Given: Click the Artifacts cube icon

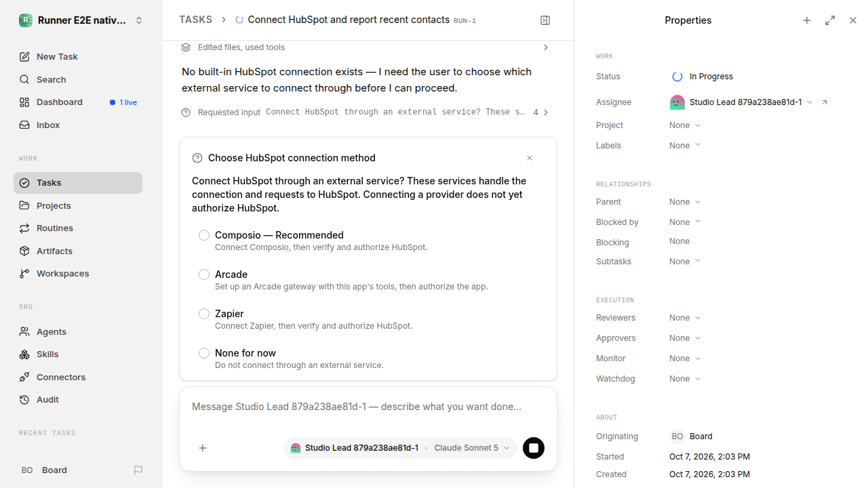Looking at the screenshot, I should pos(24,251).
